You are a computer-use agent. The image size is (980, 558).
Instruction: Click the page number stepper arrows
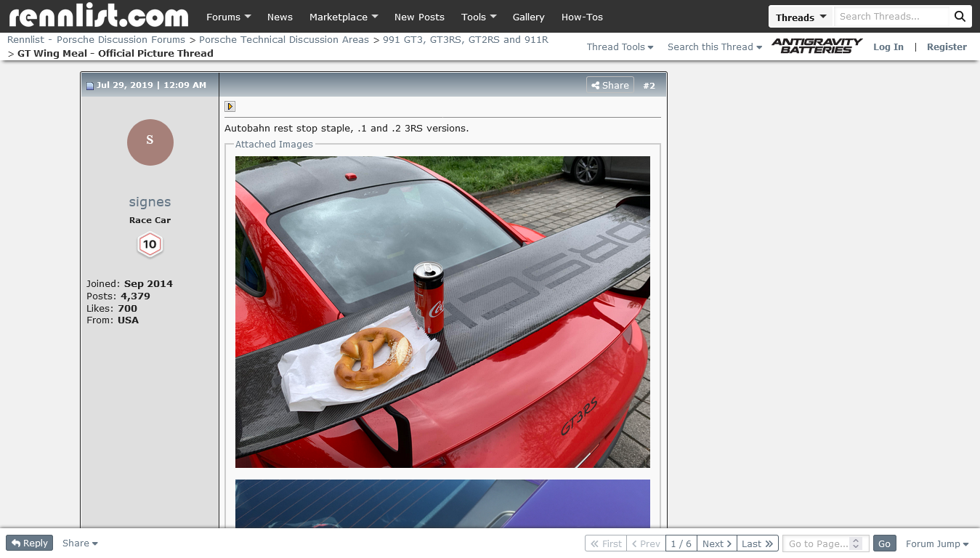pos(856,543)
